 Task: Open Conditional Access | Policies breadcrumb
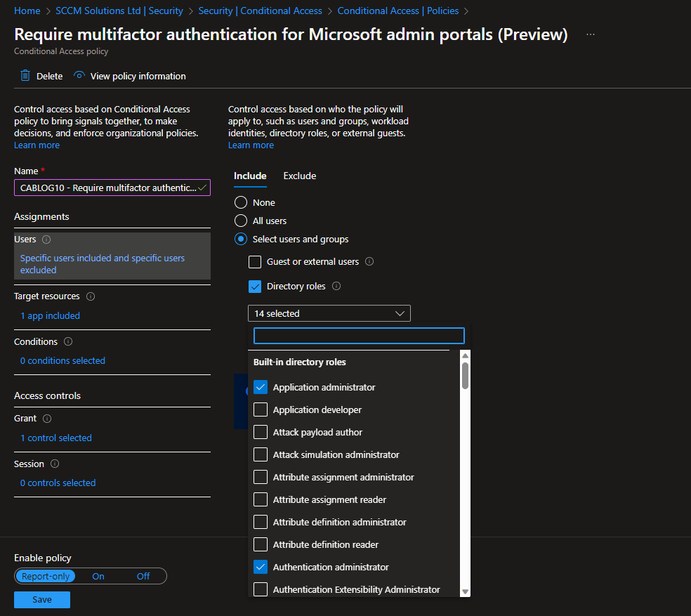[x=397, y=11]
